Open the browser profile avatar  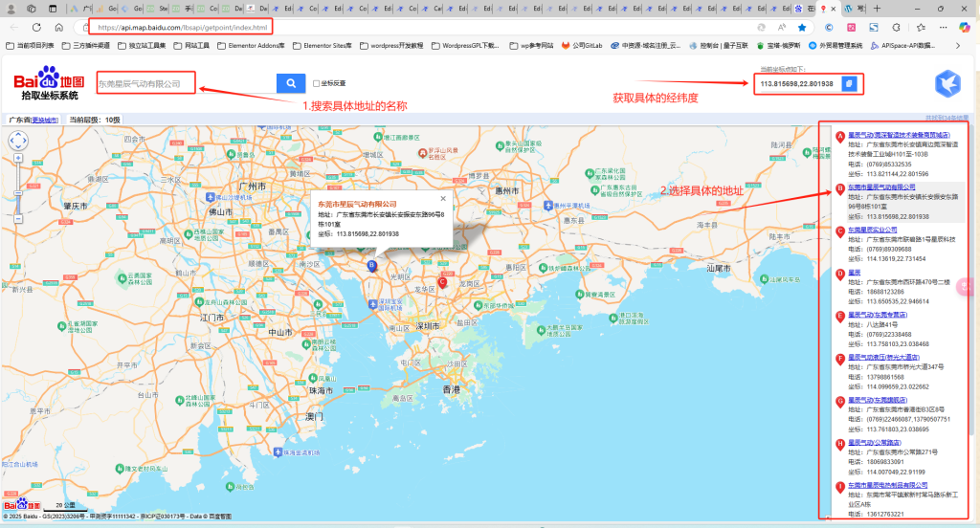[x=11, y=9]
